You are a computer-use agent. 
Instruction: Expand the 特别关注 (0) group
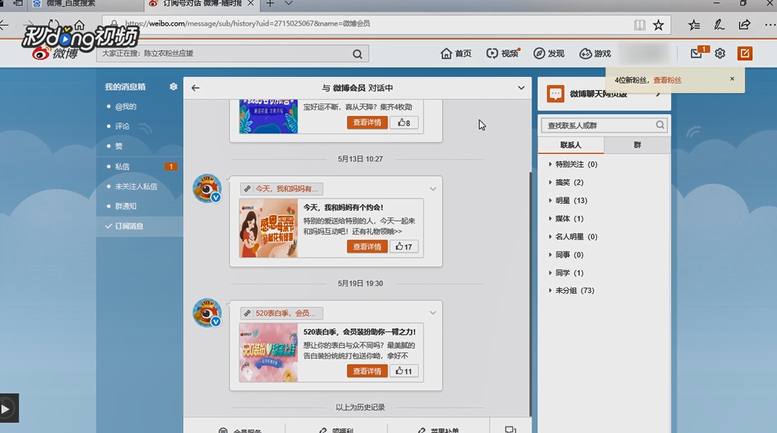[x=573, y=164]
